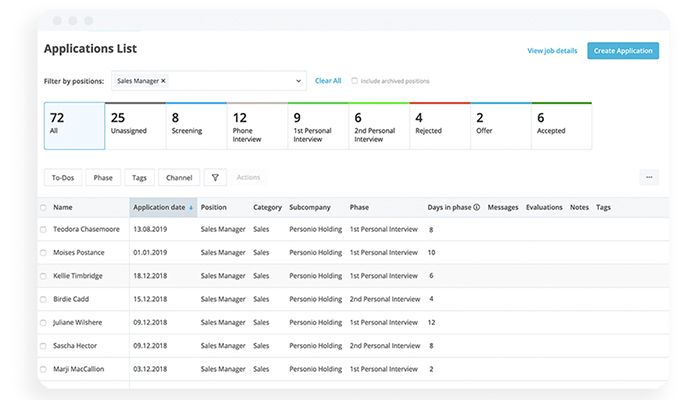Expand the filter by positions dropdown
The image size is (700, 400).
pos(298,81)
